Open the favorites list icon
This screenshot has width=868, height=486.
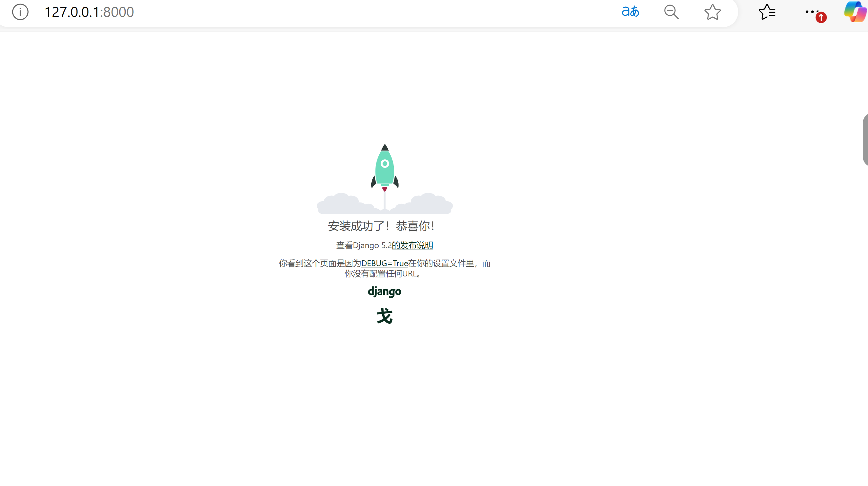click(767, 12)
